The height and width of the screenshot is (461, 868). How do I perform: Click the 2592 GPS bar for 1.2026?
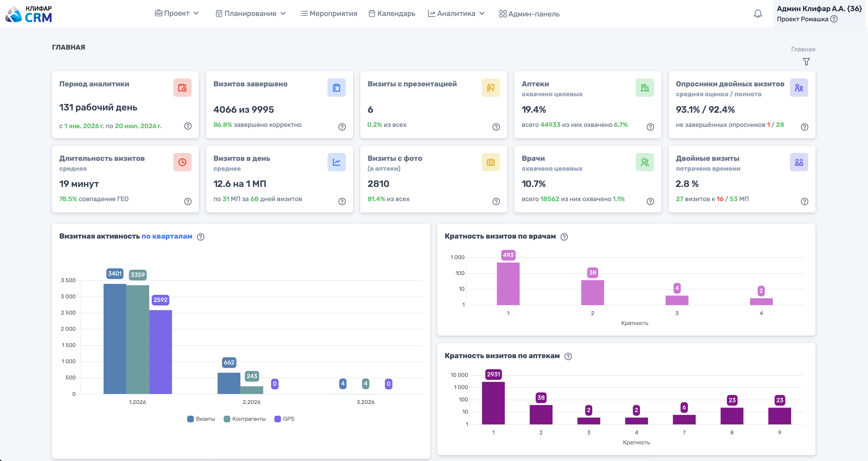pyautogui.click(x=160, y=352)
